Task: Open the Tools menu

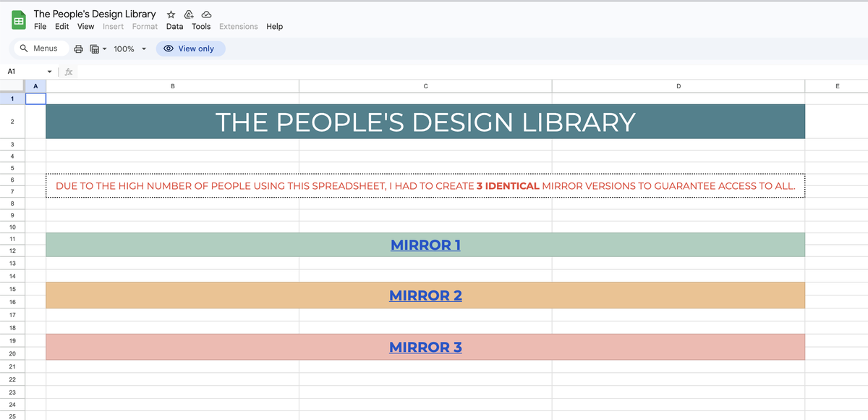Action: [201, 26]
